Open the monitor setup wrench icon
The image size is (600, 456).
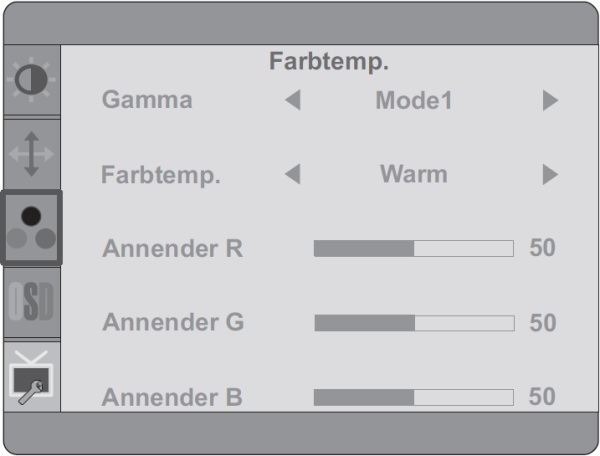click(31, 377)
